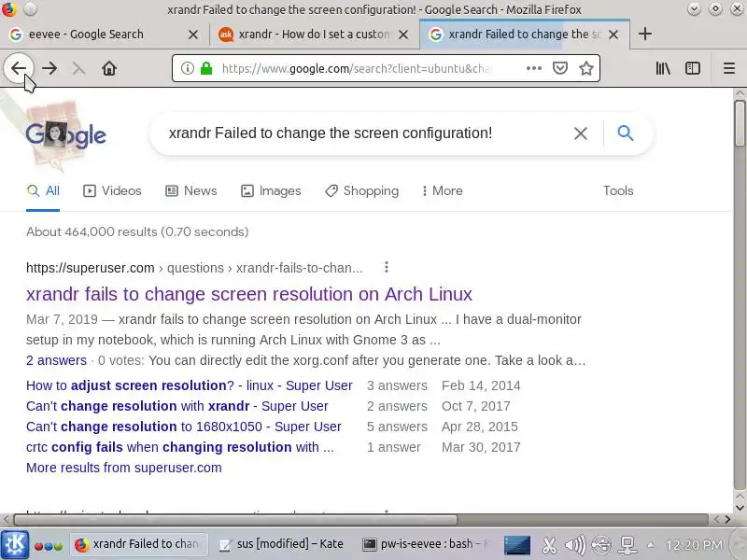Image resolution: width=747 pixels, height=560 pixels.
Task: Click the blue desktop tray icon
Action: 517,545
